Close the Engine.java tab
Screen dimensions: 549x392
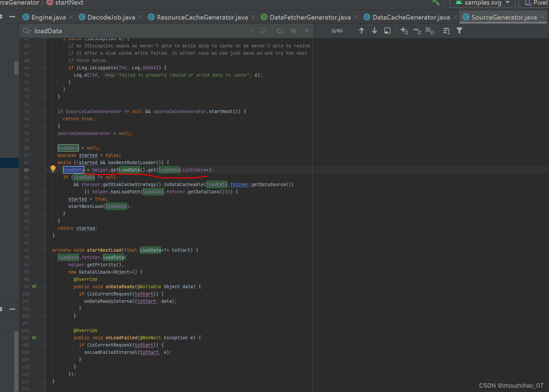click(x=71, y=17)
